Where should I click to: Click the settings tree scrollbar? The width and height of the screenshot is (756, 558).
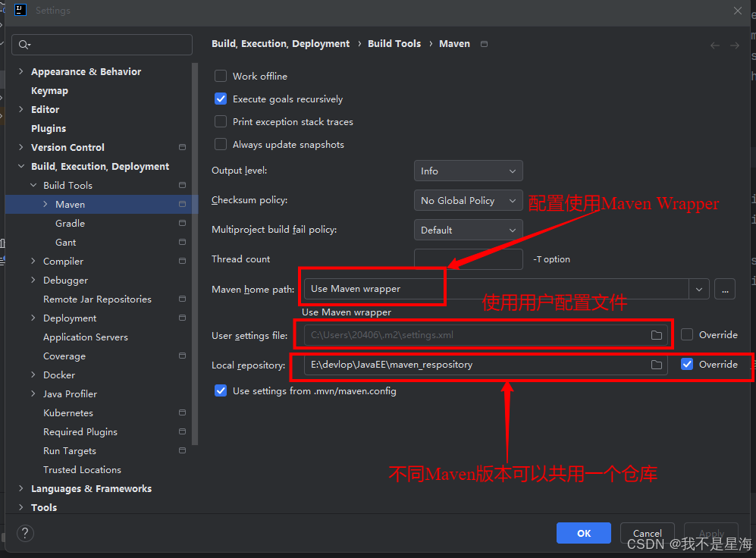tap(195, 254)
